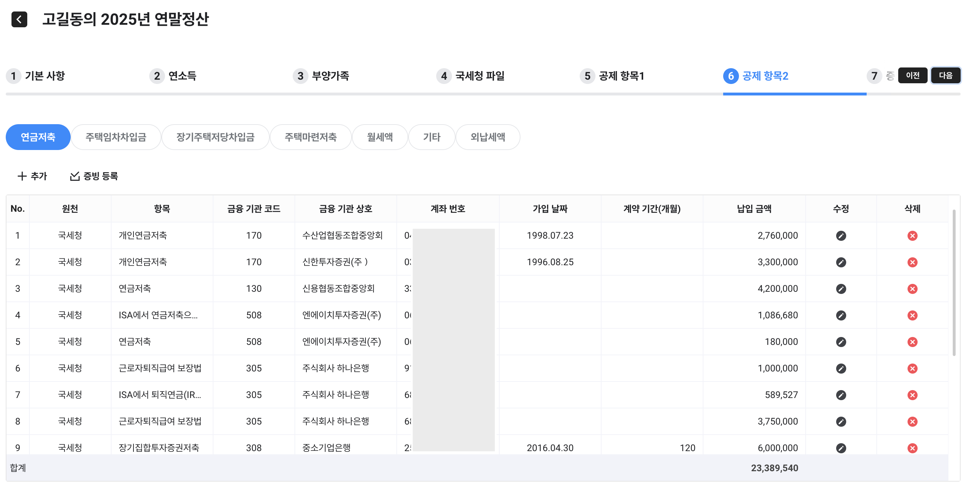Edit row 4 ISA 연금저축 entry

click(841, 315)
